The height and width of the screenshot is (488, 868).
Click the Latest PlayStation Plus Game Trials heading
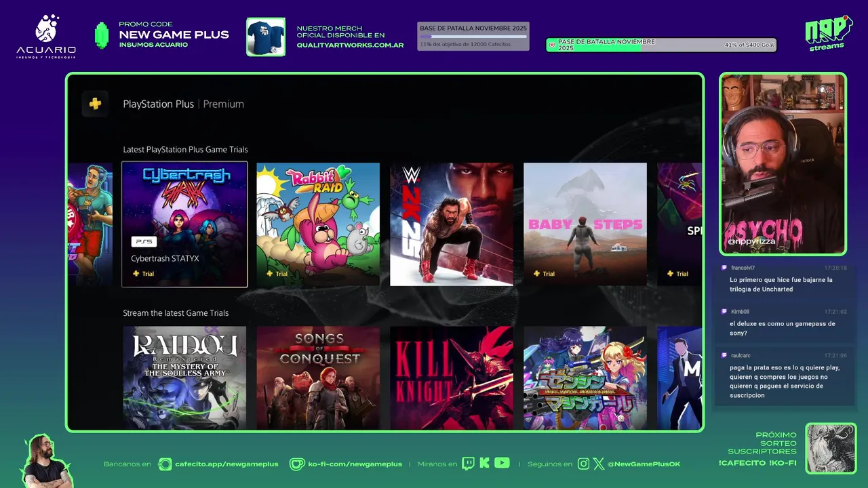click(x=185, y=149)
